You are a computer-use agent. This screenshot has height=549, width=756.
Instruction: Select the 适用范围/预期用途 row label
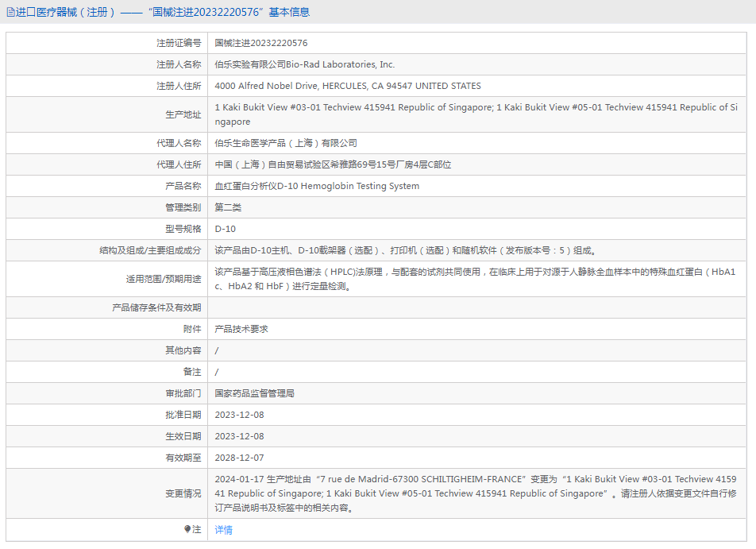164,279
